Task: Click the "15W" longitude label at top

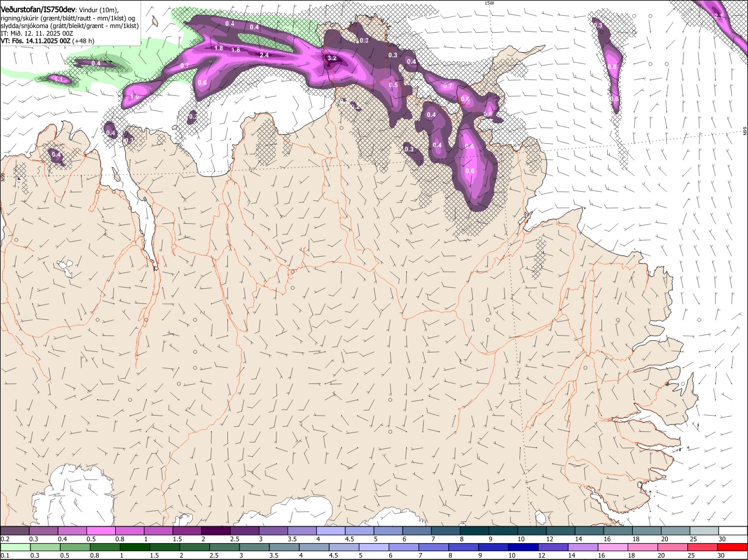Action: (489, 3)
